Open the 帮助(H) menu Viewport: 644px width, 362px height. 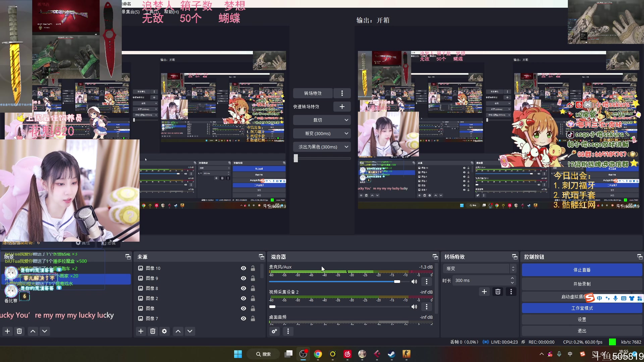point(171,12)
